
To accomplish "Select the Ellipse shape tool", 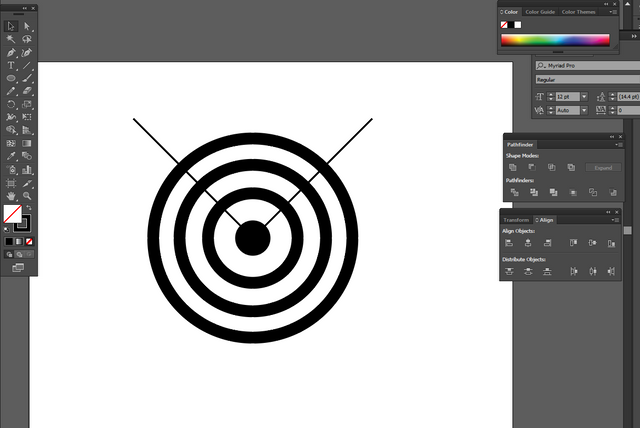I will pos(11,78).
